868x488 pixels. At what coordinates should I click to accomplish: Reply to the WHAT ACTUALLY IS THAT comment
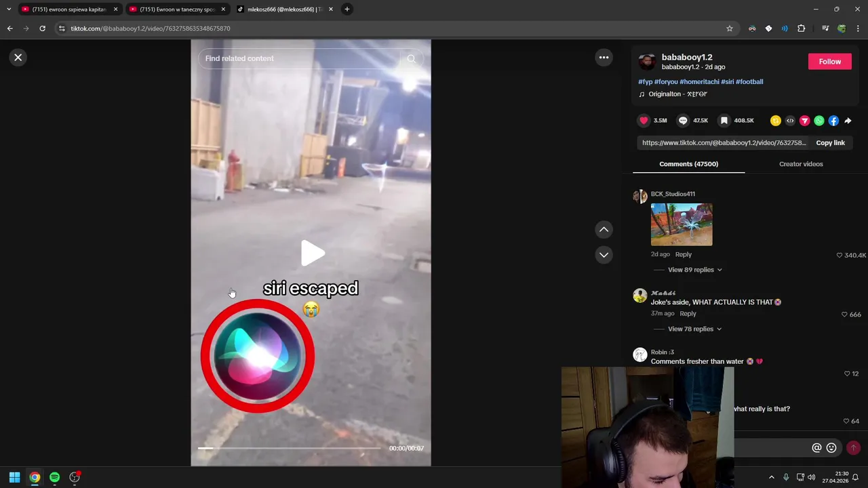tap(688, 314)
